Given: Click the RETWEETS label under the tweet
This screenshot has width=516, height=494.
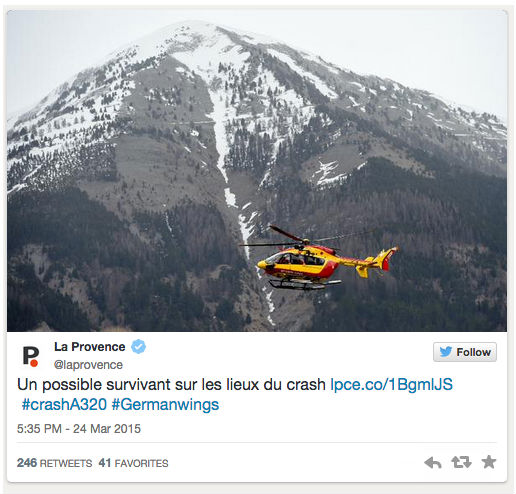Looking at the screenshot, I should coord(66,463).
